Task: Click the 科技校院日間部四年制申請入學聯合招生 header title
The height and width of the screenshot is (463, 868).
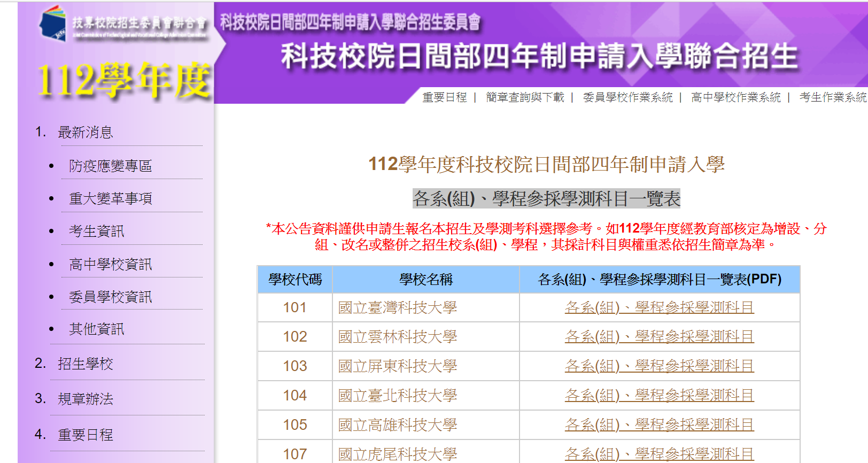Action: point(540,56)
